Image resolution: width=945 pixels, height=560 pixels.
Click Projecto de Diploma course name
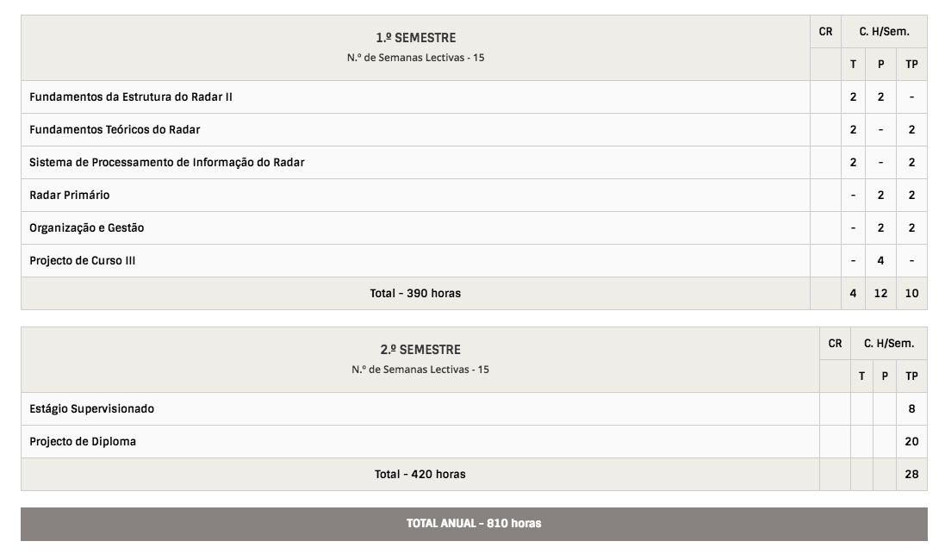coord(83,442)
